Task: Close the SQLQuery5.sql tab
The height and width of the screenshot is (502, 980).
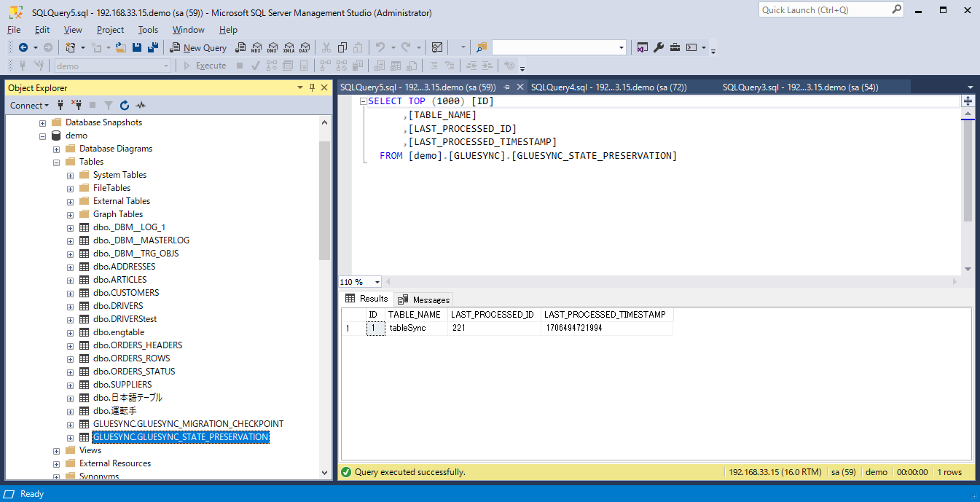Action: 520,87
